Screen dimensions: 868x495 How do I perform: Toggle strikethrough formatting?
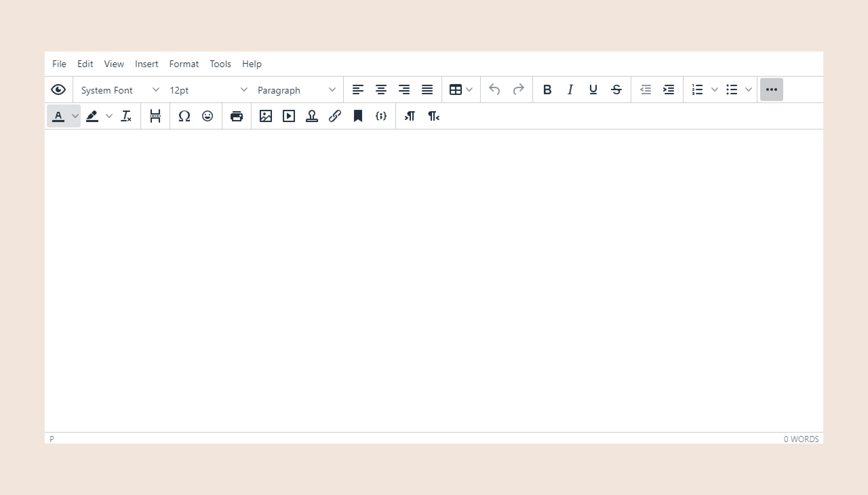click(x=616, y=90)
